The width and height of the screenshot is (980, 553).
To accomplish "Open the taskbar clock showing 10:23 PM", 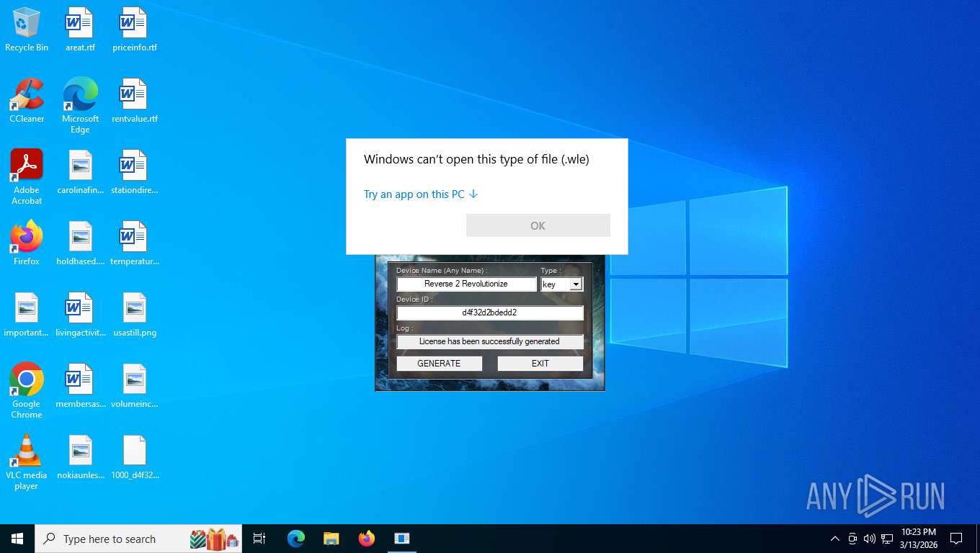I will click(919, 539).
